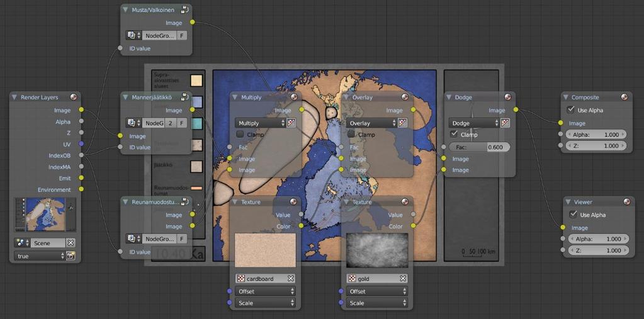The height and width of the screenshot is (319, 644).
Task: Browse node groups in Mannerjäätikkö node
Action: tap(133, 123)
